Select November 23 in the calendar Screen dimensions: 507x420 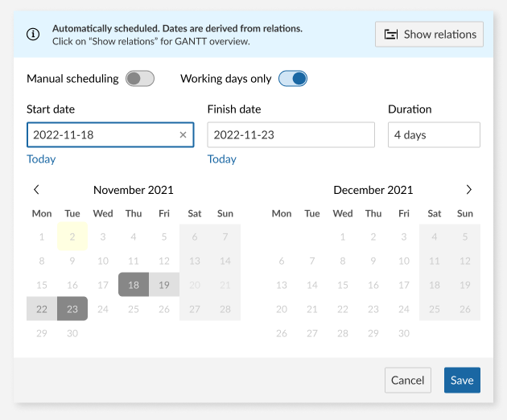(x=72, y=309)
